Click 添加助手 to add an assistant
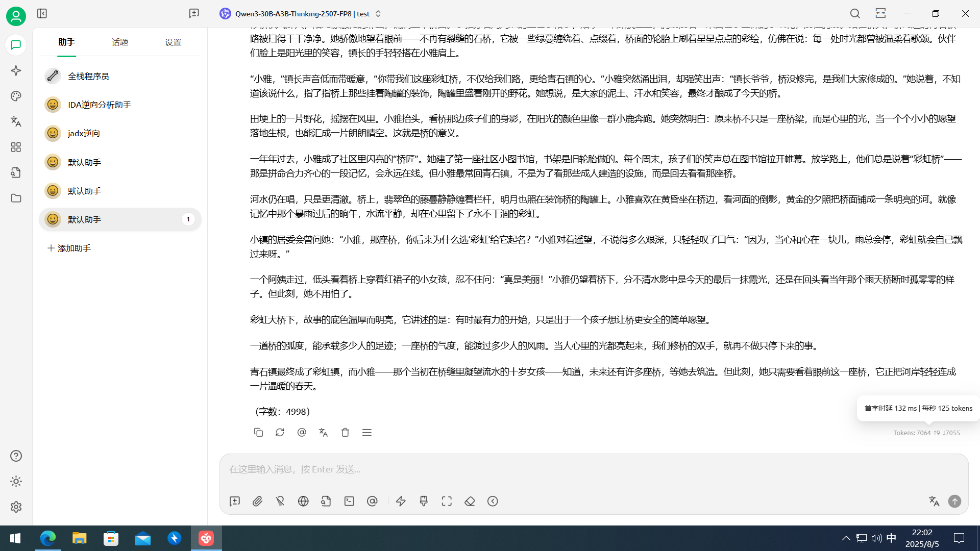Screen dimensions: 980x551 click(68, 248)
